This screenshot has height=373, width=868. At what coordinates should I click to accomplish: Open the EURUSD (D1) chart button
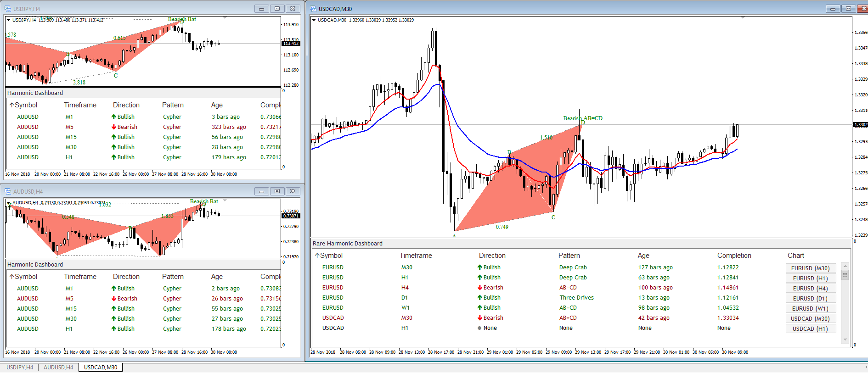point(811,299)
